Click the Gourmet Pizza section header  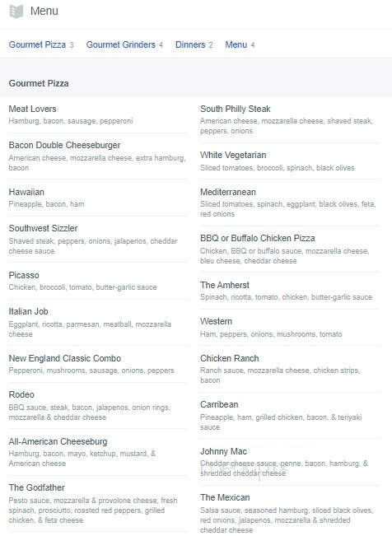tap(39, 83)
